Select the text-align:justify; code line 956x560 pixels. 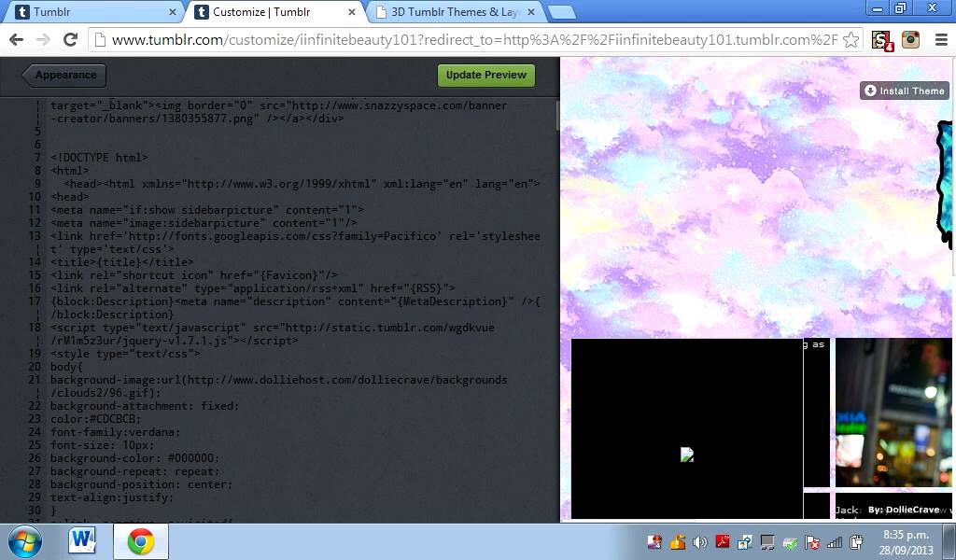tap(112, 497)
